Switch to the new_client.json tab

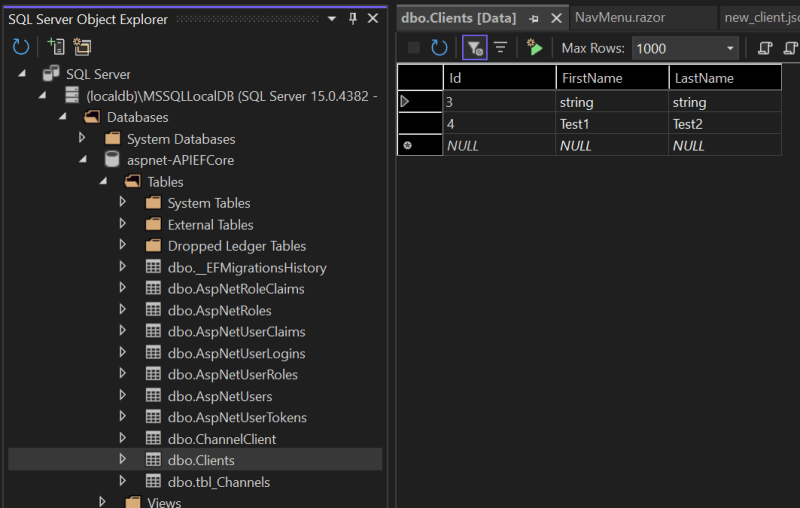(x=762, y=17)
